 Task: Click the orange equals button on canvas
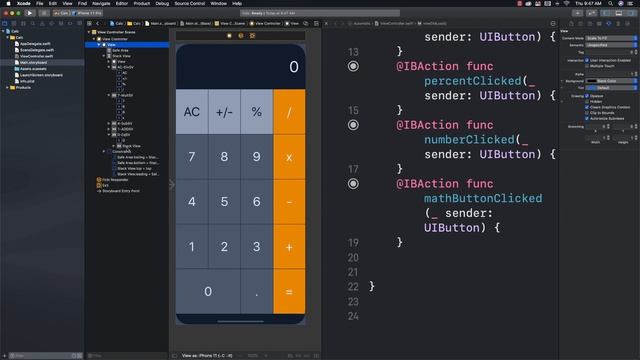289,291
